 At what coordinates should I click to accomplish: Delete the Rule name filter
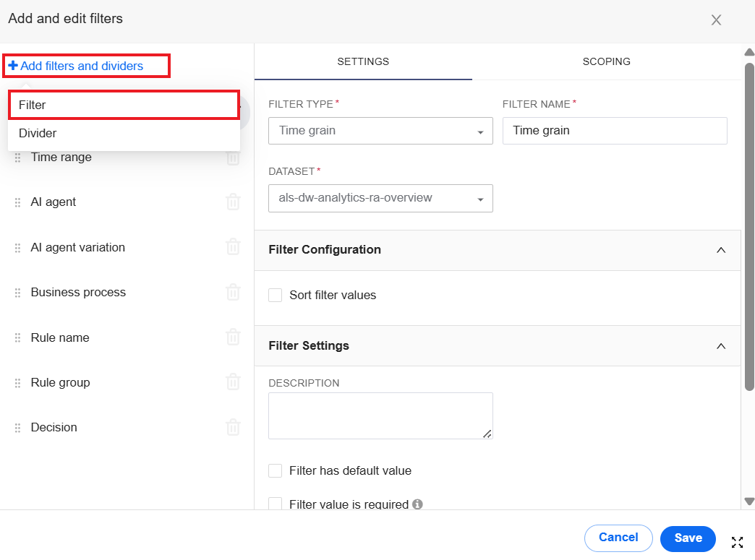[x=233, y=337]
